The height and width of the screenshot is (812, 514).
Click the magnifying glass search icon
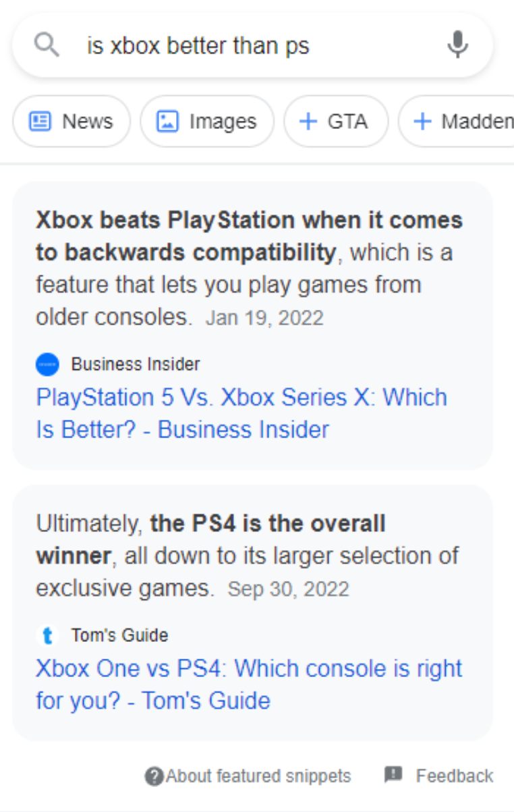tap(47, 46)
